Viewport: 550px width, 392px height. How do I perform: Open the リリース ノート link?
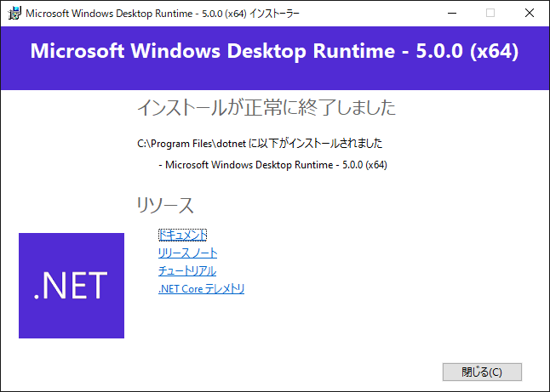click(187, 253)
